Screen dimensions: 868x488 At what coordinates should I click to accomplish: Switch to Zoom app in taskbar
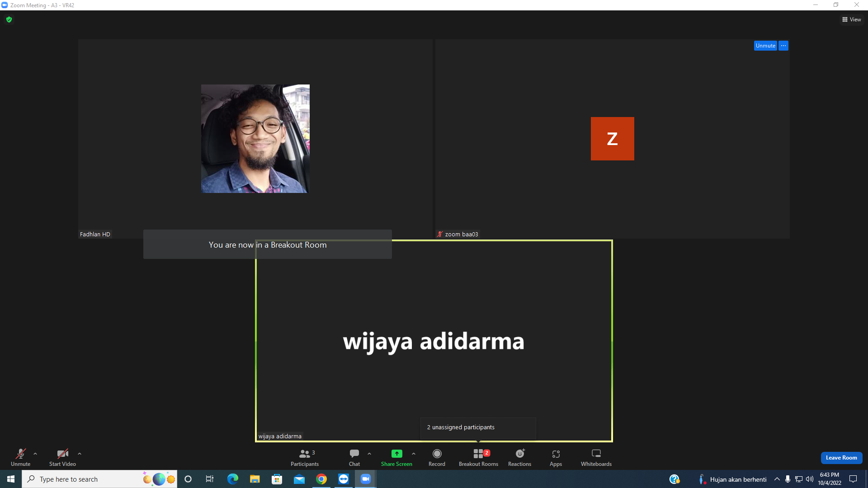366,479
